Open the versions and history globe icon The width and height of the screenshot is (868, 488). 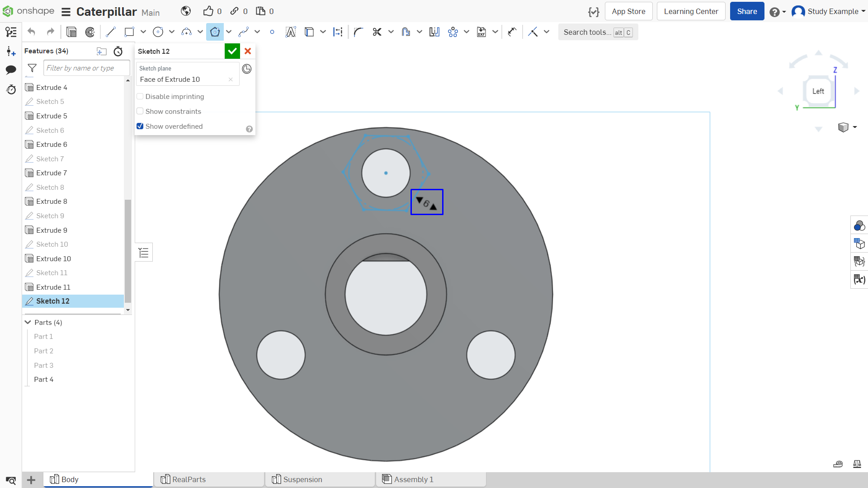186,11
